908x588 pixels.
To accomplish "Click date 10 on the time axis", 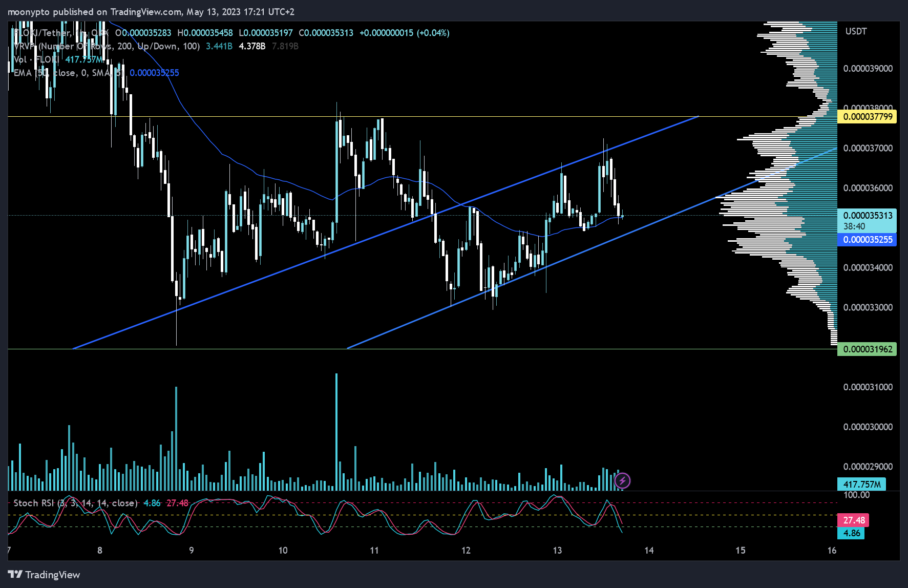I will pos(283,551).
